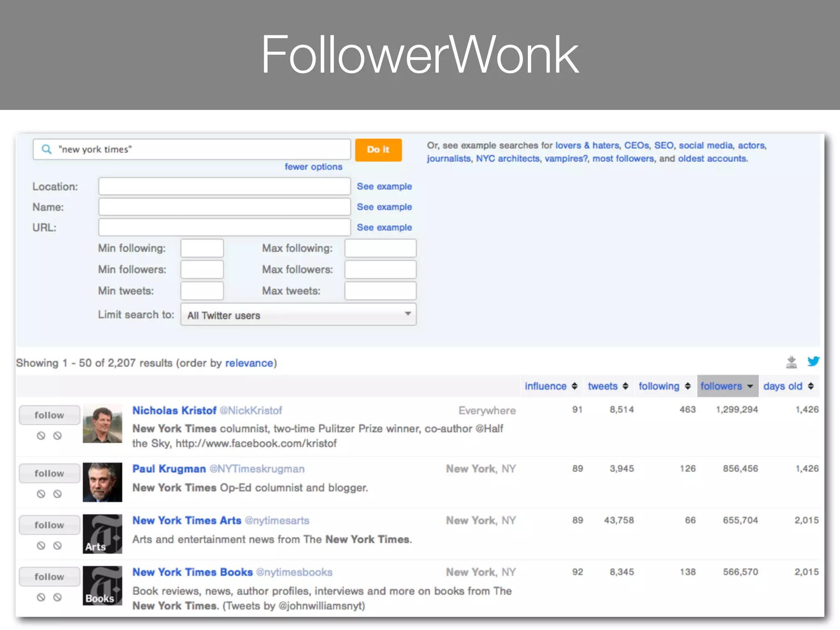The height and width of the screenshot is (630, 840).
Task: Follow Paul Krugman
Action: click(49, 473)
